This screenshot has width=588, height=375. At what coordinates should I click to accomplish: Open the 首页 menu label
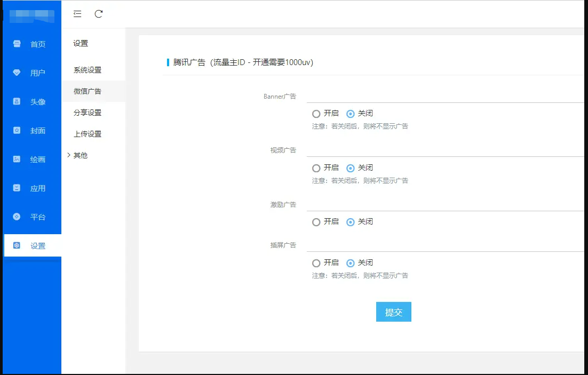click(38, 44)
